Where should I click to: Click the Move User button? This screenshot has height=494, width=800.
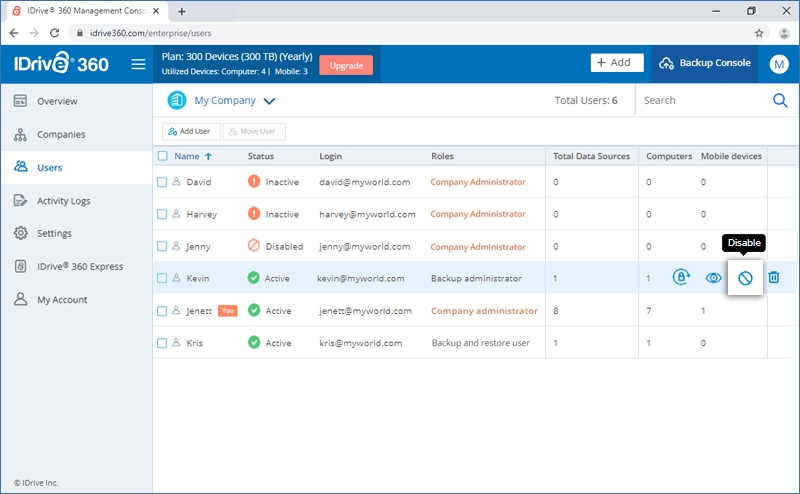coord(254,131)
